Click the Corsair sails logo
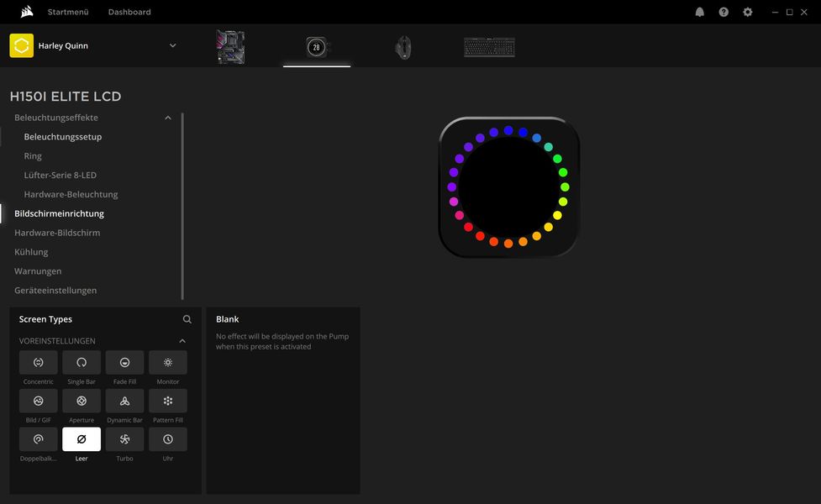Screen dimensions: 821x504 point(27,12)
